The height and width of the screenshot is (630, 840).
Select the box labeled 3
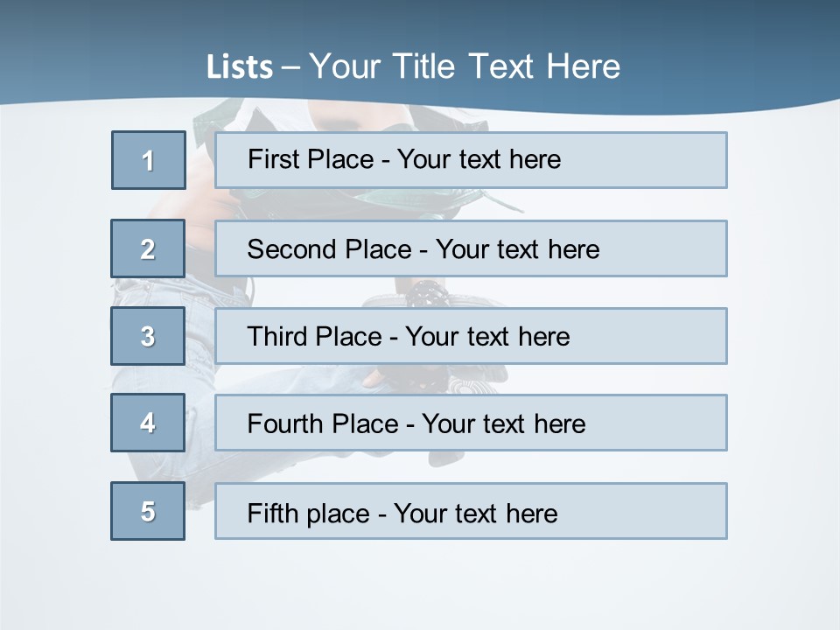(148, 336)
